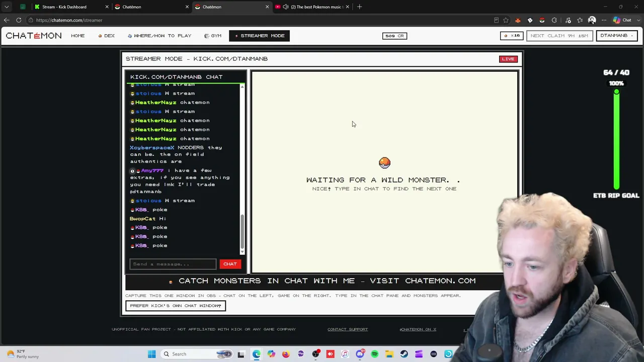Viewport: 644px width, 362px height.
Task: Open Spotify from the taskbar
Action: point(374,354)
